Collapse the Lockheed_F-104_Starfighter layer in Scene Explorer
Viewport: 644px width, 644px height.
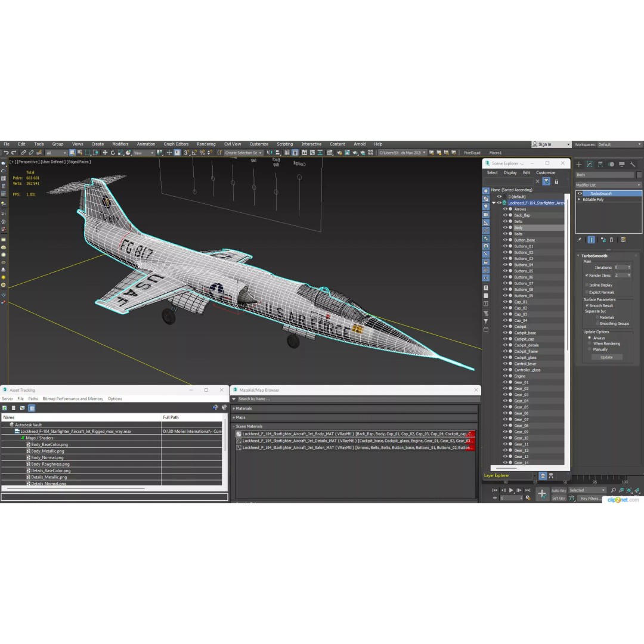494,203
